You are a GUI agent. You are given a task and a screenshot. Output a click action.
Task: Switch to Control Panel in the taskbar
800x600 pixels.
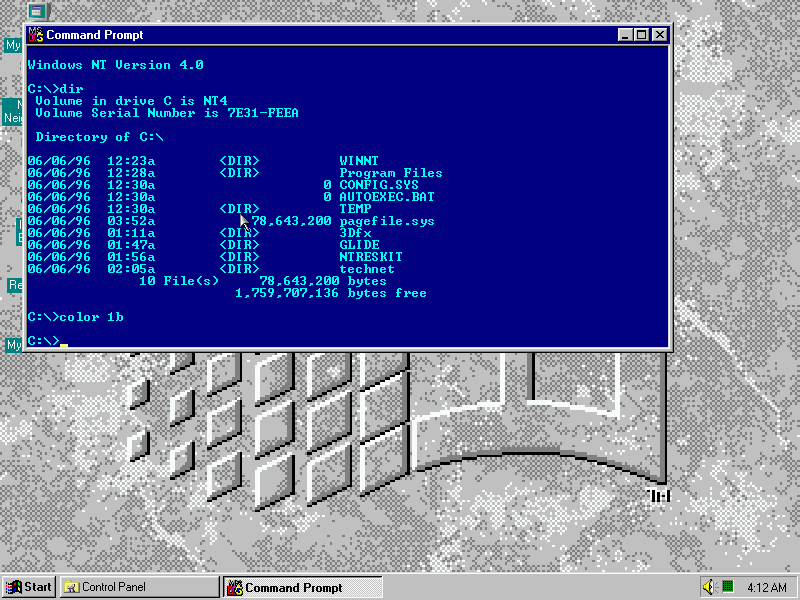[x=139, y=587]
